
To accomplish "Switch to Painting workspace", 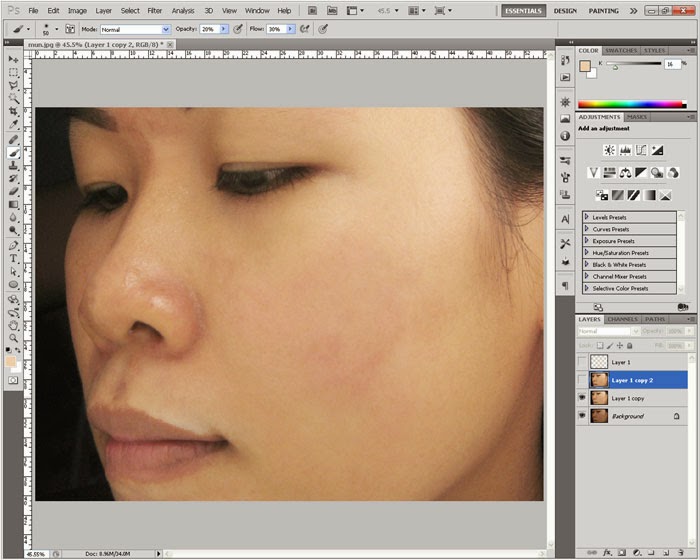I will click(604, 11).
